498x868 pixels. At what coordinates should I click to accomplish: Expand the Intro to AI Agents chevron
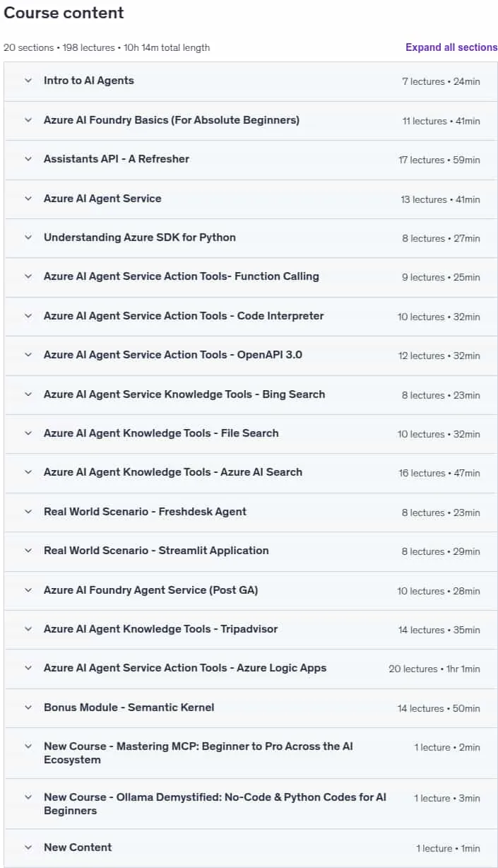point(28,81)
